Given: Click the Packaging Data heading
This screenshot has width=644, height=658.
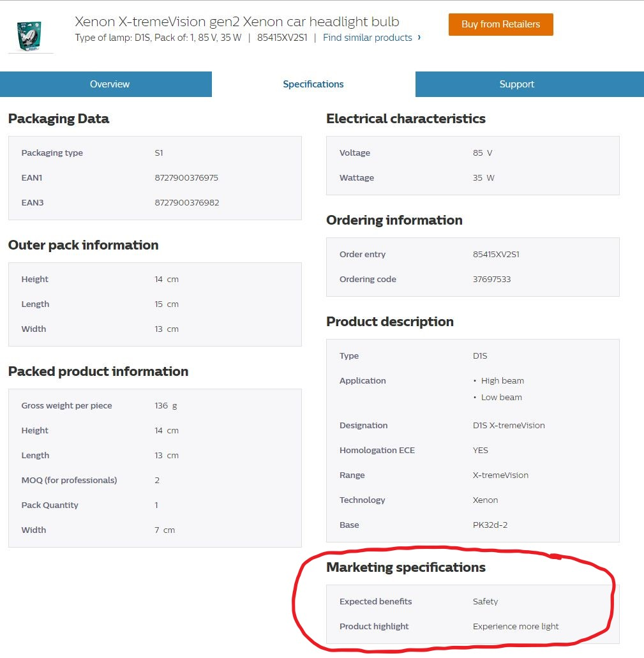Looking at the screenshot, I should tap(59, 119).
